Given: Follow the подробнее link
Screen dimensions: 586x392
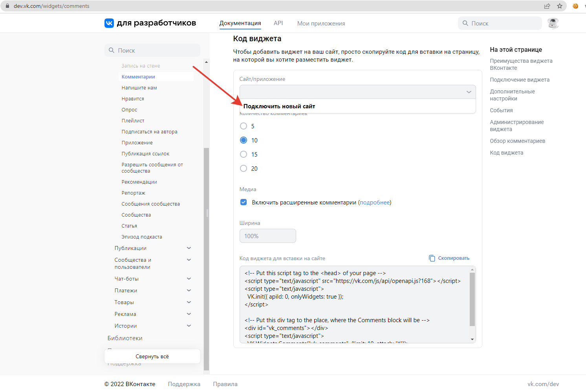Looking at the screenshot, I should coord(375,202).
